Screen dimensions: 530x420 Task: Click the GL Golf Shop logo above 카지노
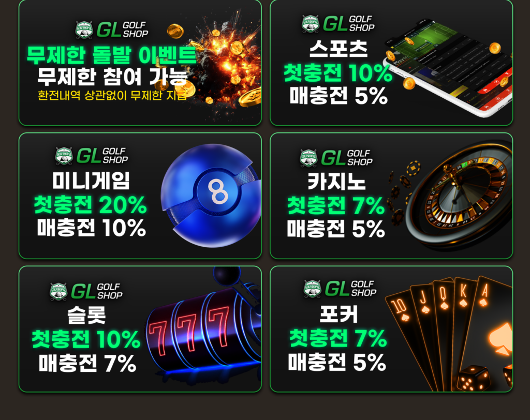(336, 158)
